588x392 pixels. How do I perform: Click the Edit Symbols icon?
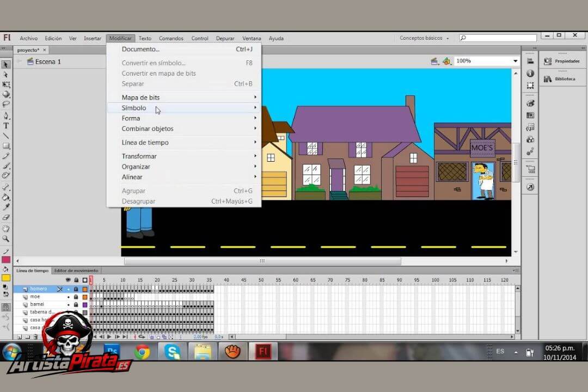446,61
